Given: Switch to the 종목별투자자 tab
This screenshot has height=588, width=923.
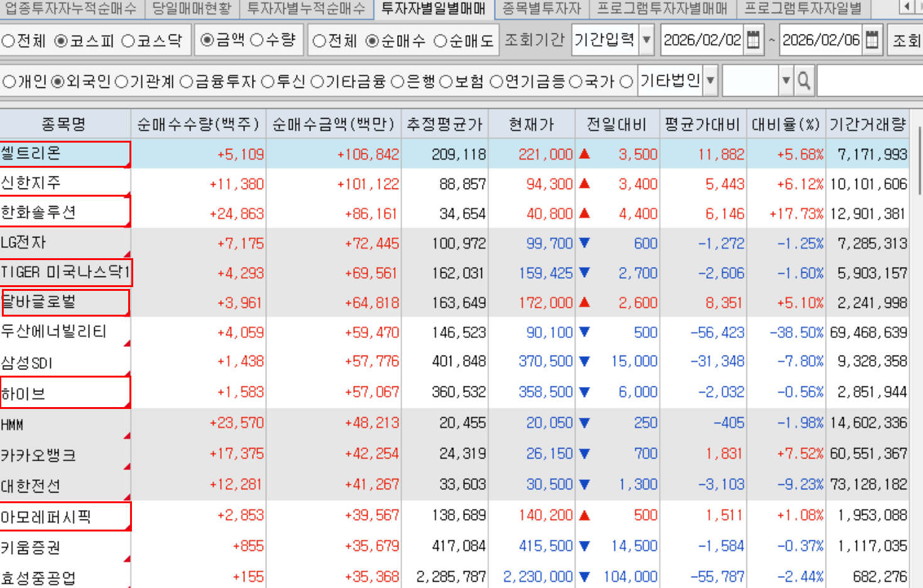Looking at the screenshot, I should point(541,8).
